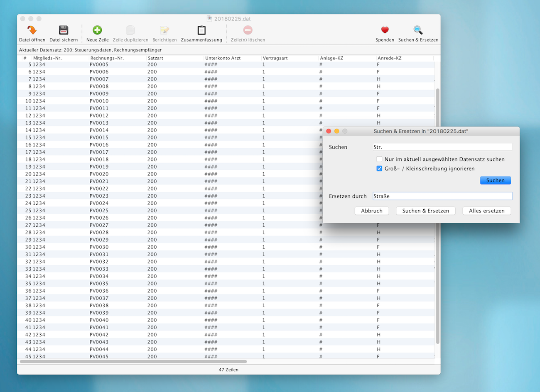
Task: Click Satzart value in PV0043 row
Action: [152, 342]
